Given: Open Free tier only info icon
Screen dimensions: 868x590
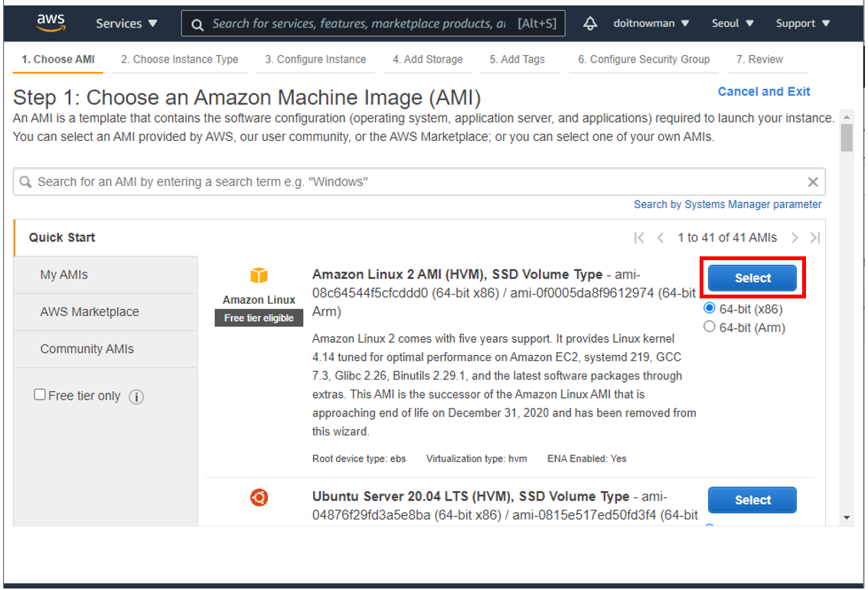Looking at the screenshot, I should pos(136,397).
